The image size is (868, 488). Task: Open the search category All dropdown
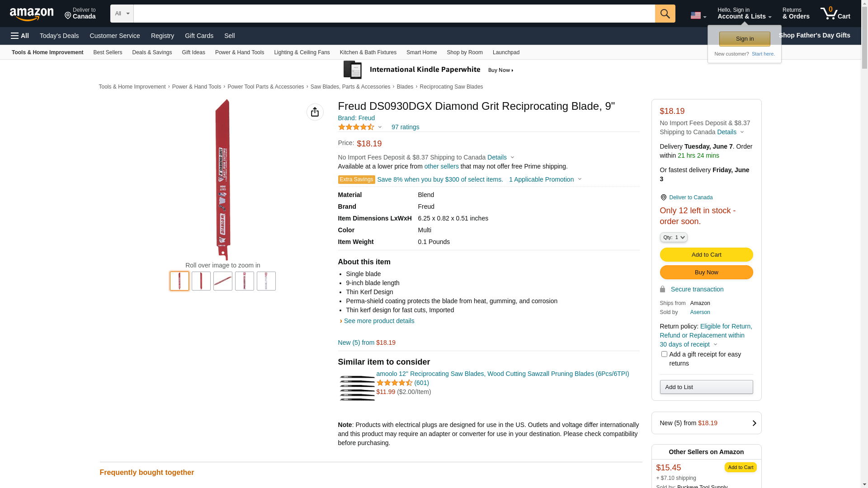[x=122, y=14]
